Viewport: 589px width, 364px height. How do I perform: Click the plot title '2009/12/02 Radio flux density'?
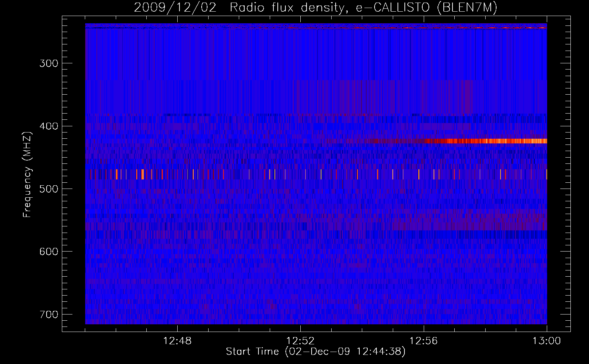(x=316, y=7)
